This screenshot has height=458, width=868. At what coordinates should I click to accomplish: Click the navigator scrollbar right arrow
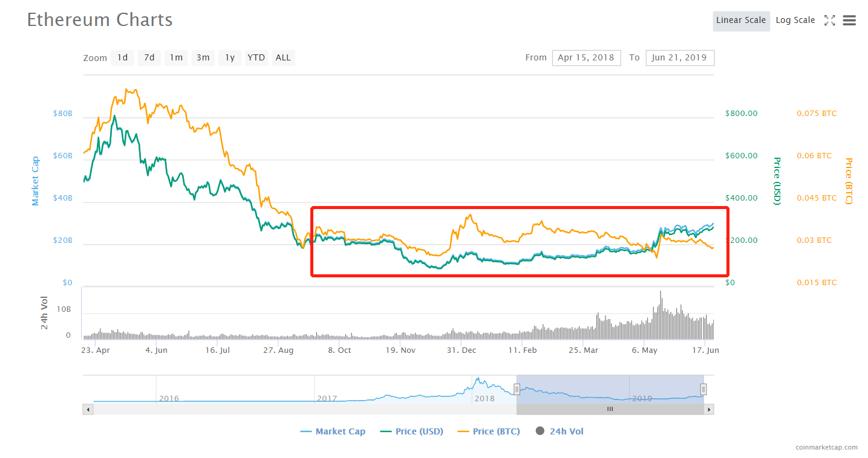point(709,409)
